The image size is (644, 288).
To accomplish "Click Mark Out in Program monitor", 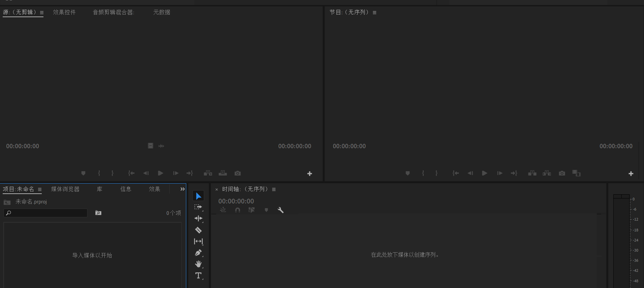I will click(437, 173).
